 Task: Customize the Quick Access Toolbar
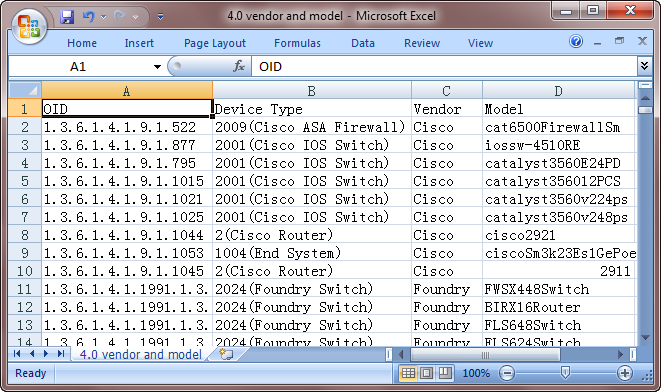(160, 17)
